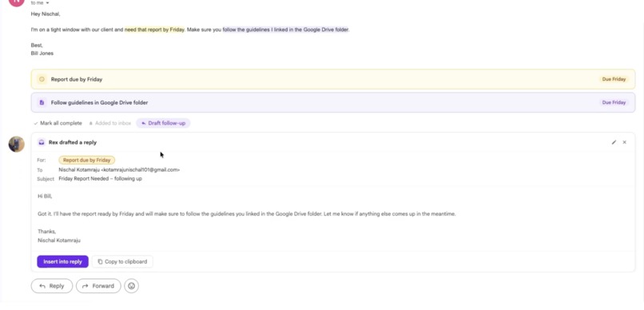Click the 'Bill Jones' signature text
This screenshot has height=310, width=644.
point(42,53)
